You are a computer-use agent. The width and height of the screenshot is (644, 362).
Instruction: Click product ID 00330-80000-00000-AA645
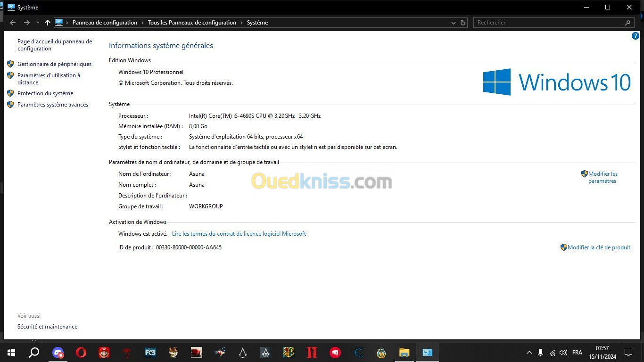pos(189,247)
